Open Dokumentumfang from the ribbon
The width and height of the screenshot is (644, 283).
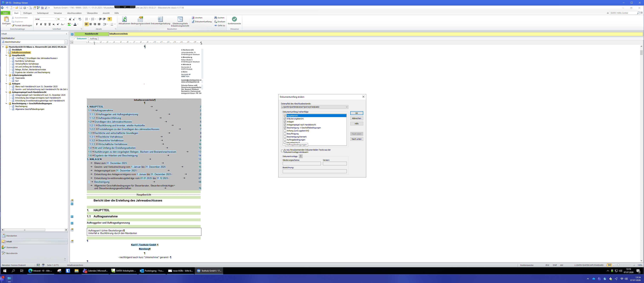tap(202, 22)
